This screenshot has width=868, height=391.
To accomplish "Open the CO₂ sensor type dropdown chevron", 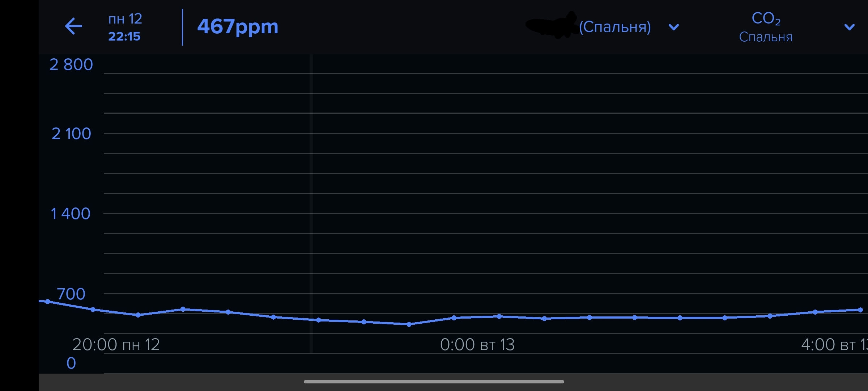I will click(849, 27).
